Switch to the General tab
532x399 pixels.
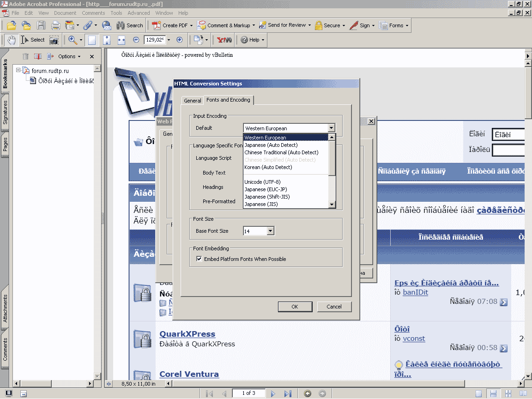[x=193, y=100]
